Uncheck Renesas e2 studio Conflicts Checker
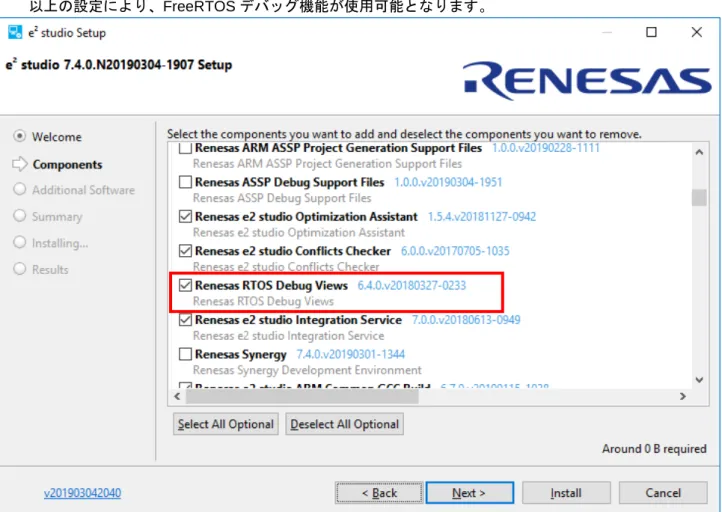The height and width of the screenshot is (512, 722). tap(185, 251)
